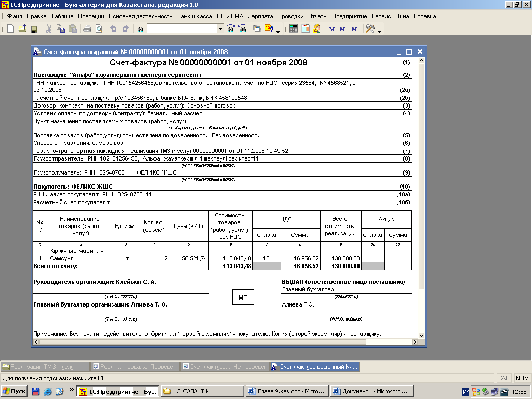
Task: Click the Open file toolbar icon
Action: click(x=22, y=29)
